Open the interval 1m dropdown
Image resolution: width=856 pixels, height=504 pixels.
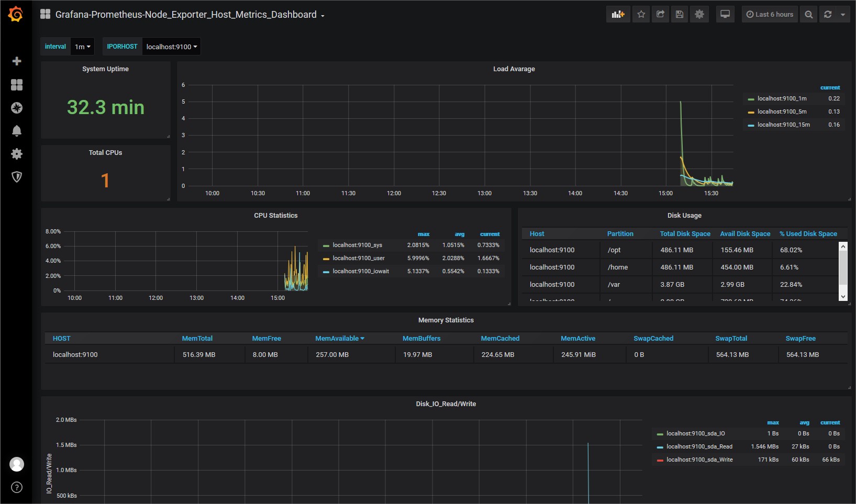click(83, 47)
